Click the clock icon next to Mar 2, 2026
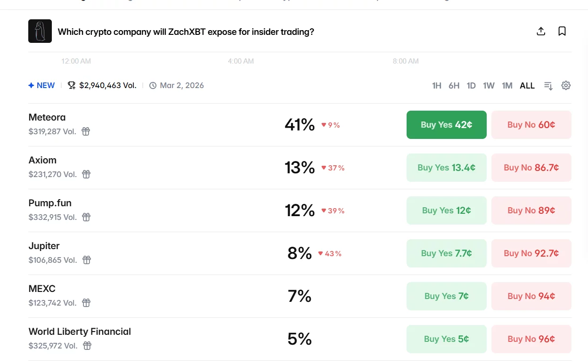 click(x=153, y=85)
